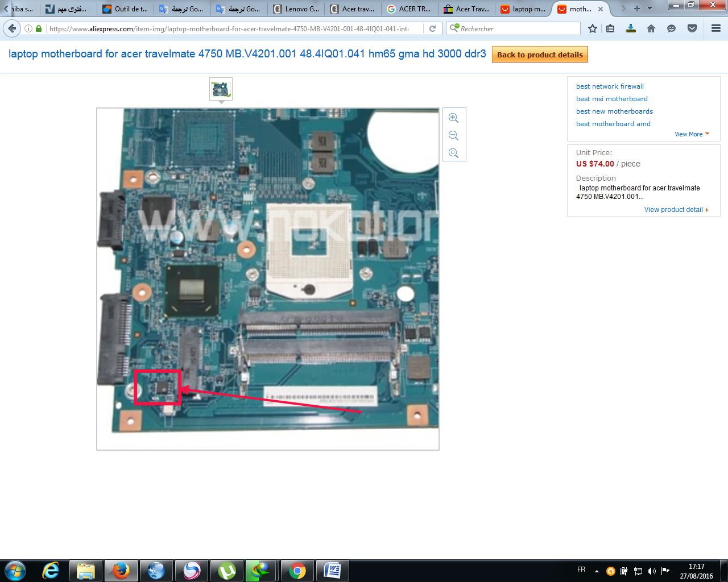Open a new browser tab
Image resolution: width=728 pixels, height=582 pixels.
pos(637,9)
